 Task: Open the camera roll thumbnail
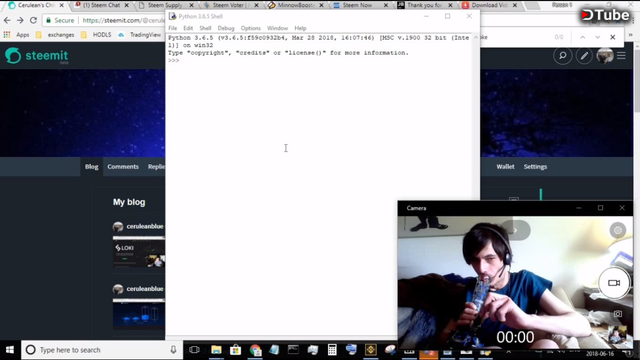[617, 335]
